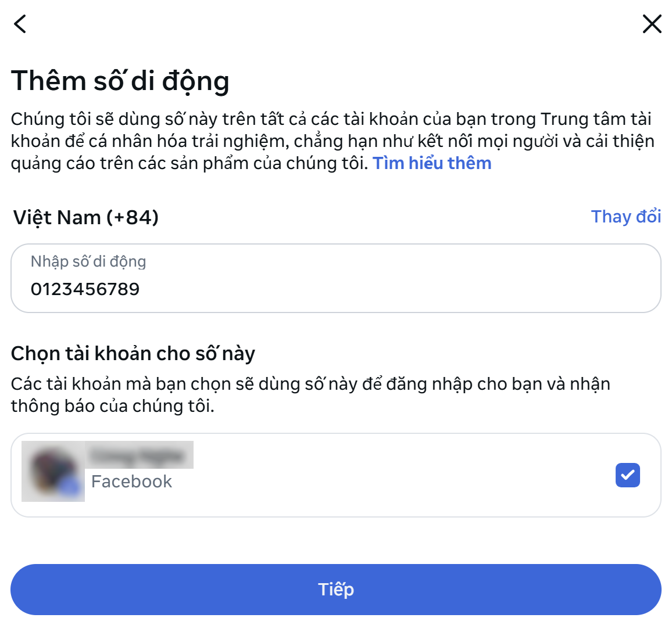Click the text about đăng nhập and thông báo

pyautogui.click(x=310, y=394)
